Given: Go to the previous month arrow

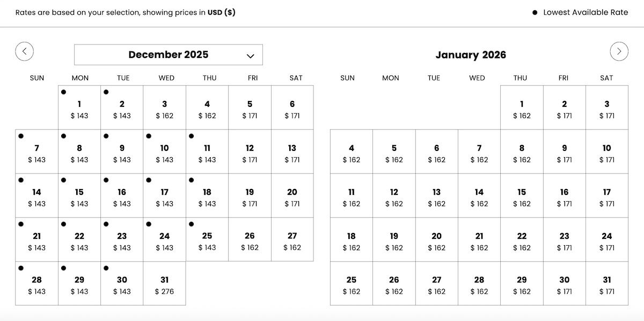Looking at the screenshot, I should (24, 52).
